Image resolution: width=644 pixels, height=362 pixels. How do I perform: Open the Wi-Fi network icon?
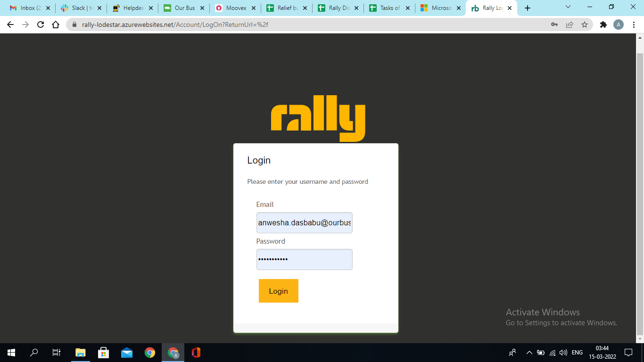tap(553, 353)
